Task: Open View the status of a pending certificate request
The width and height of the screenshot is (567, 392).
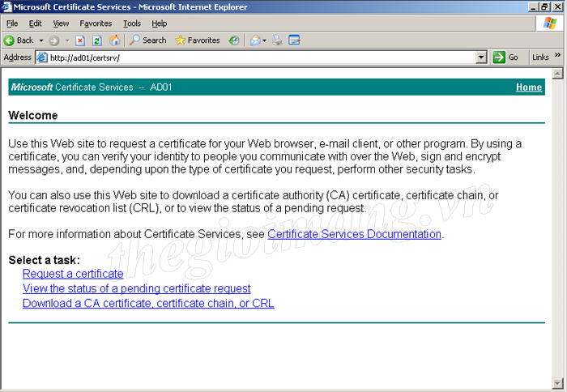Action: 137,288
